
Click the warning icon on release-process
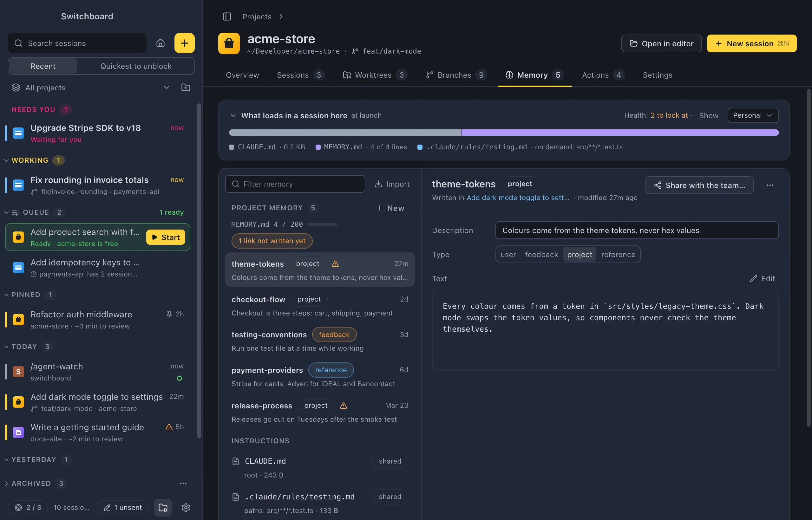pyautogui.click(x=343, y=406)
